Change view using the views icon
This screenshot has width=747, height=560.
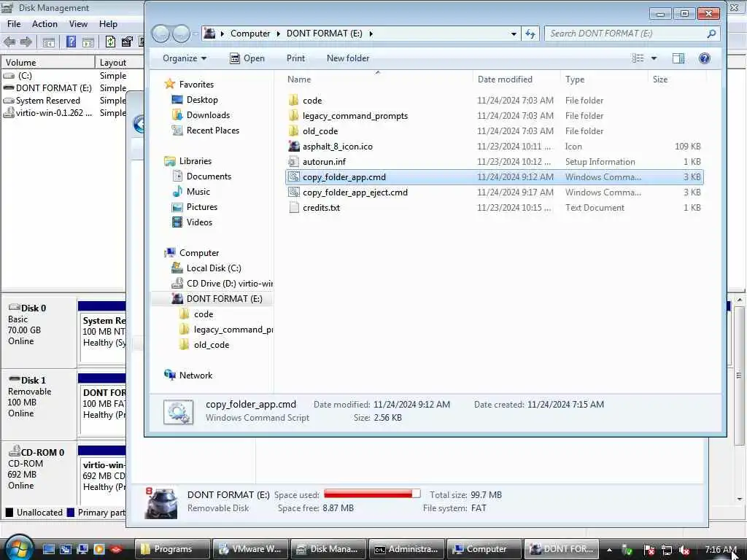638,58
